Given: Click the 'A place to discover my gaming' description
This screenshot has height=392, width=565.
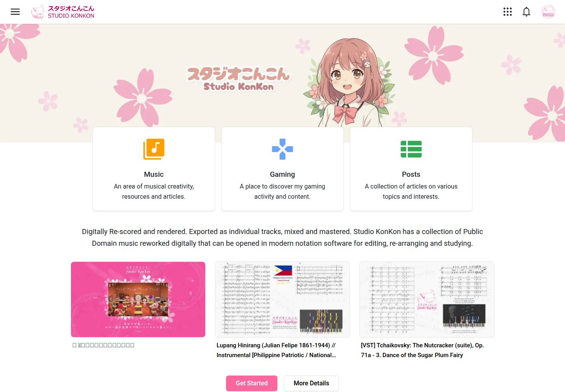Looking at the screenshot, I should [x=282, y=191].
